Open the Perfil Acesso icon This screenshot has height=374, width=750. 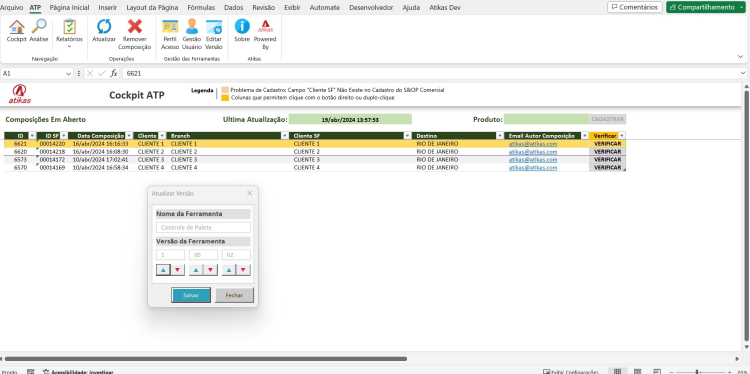(170, 27)
